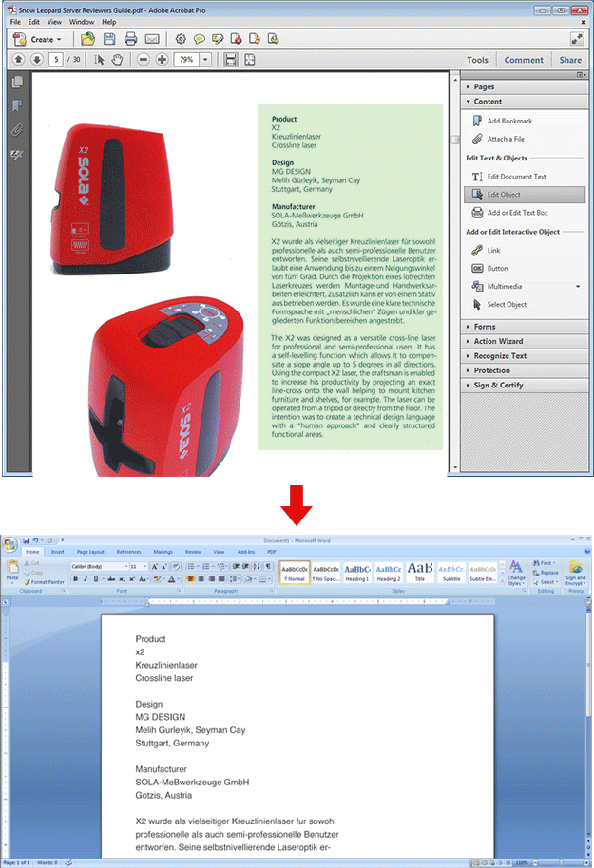Open the Create dropdown in Acrobat
Screen dimensions: 594x868
pos(38,39)
